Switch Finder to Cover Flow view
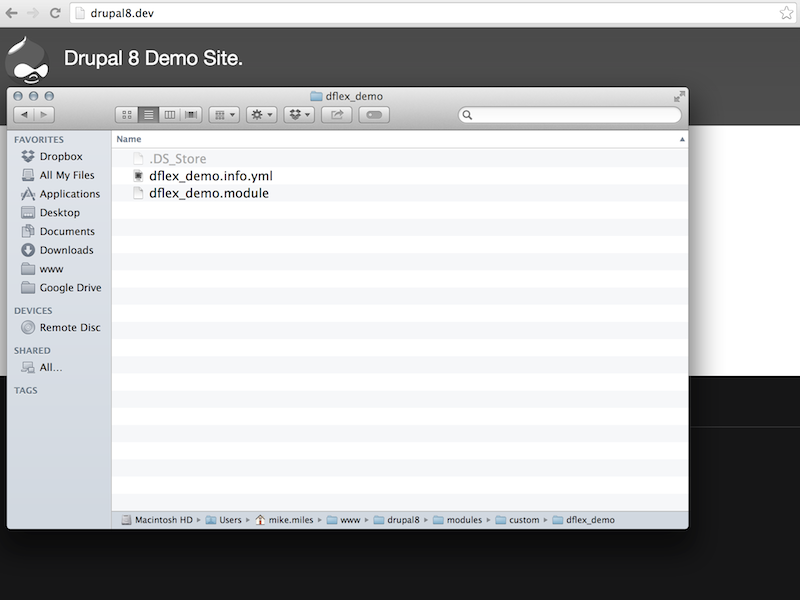800x600 pixels. (x=191, y=115)
